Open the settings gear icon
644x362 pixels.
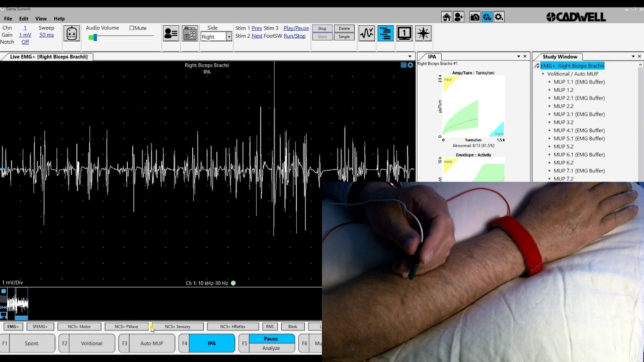[499, 17]
